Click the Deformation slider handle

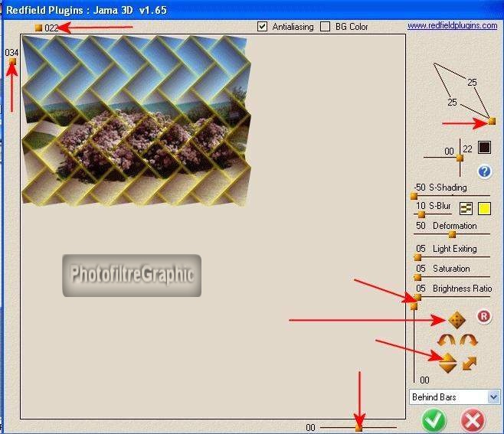tap(452, 234)
